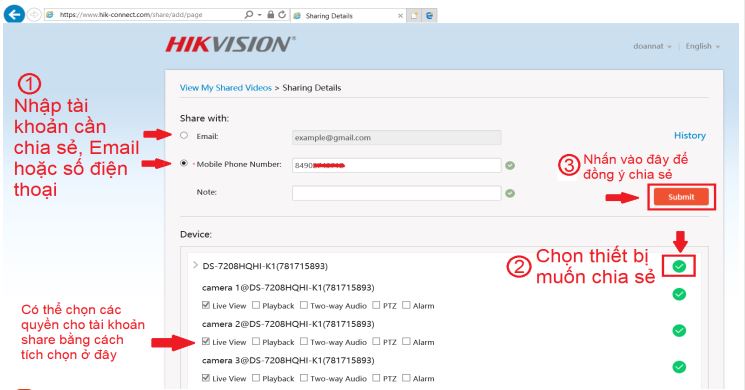
Task: Open a new tab with the blank tab button
Action: coord(414,16)
